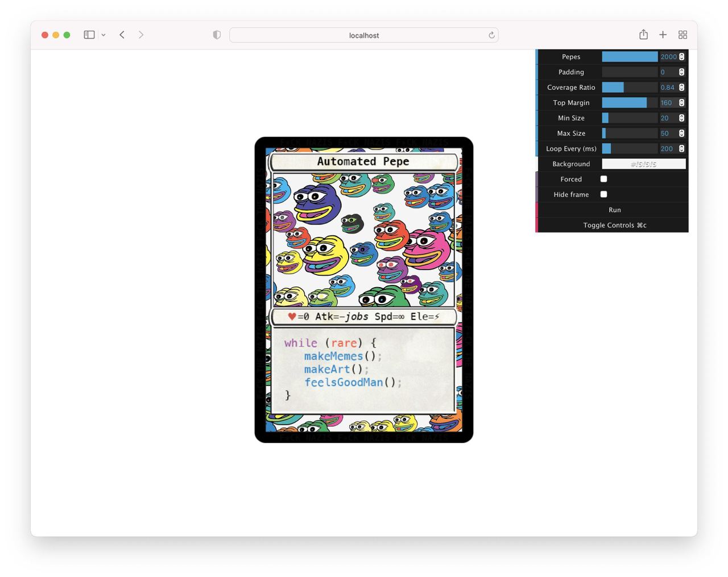Viewport: 728px width, 577px height.
Task: Click the while (rare) code line
Action: click(330, 343)
